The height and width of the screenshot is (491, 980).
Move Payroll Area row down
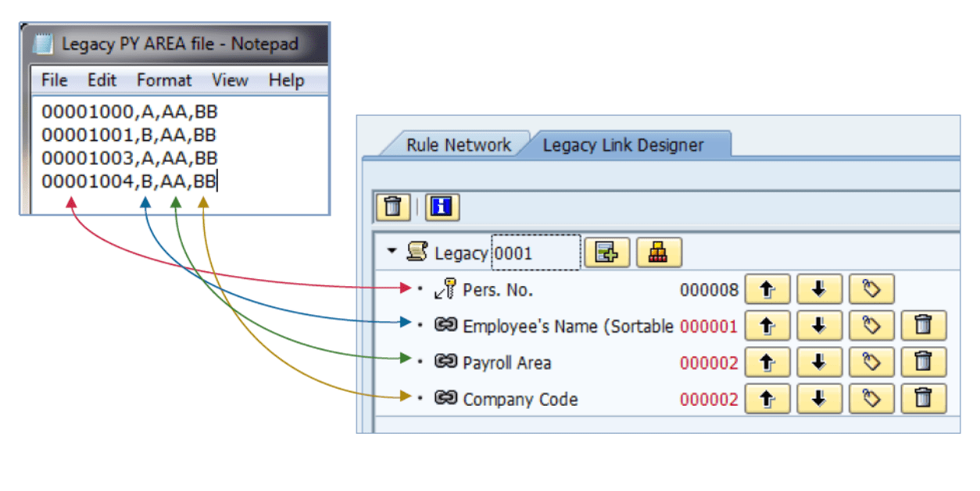coord(819,362)
